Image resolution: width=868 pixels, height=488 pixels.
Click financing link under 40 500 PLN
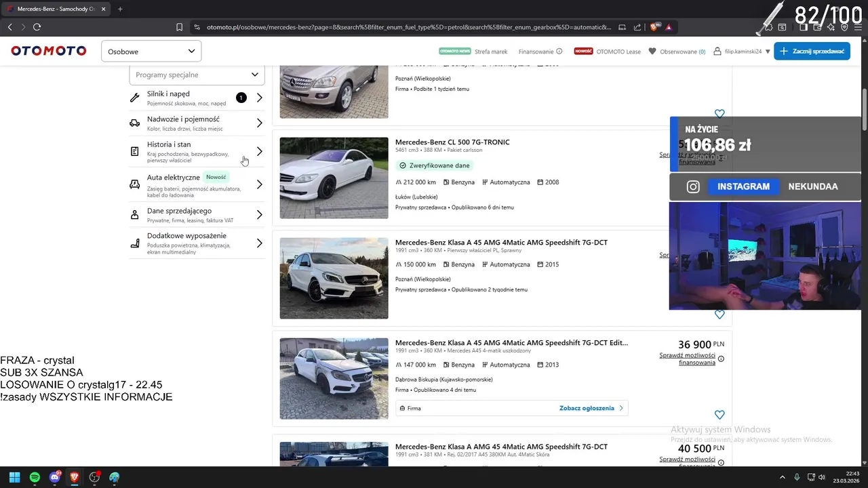click(687, 462)
